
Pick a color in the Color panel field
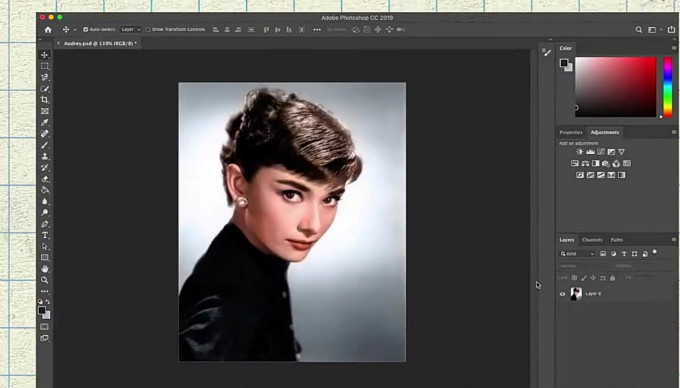615,87
